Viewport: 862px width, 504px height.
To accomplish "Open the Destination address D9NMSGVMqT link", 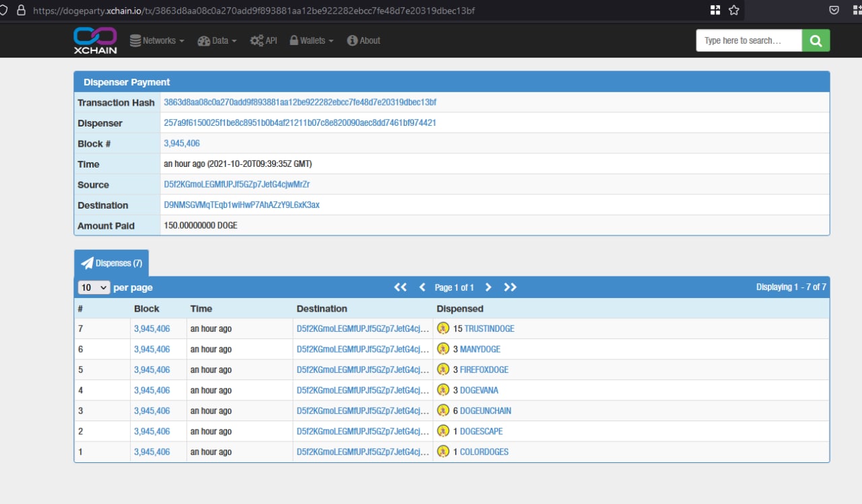I will (242, 205).
